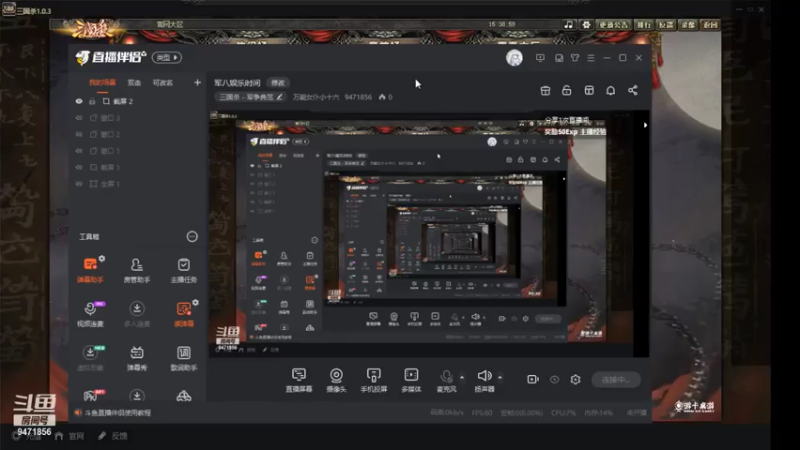
Task: Open the user avatar profile
Action: [514, 58]
